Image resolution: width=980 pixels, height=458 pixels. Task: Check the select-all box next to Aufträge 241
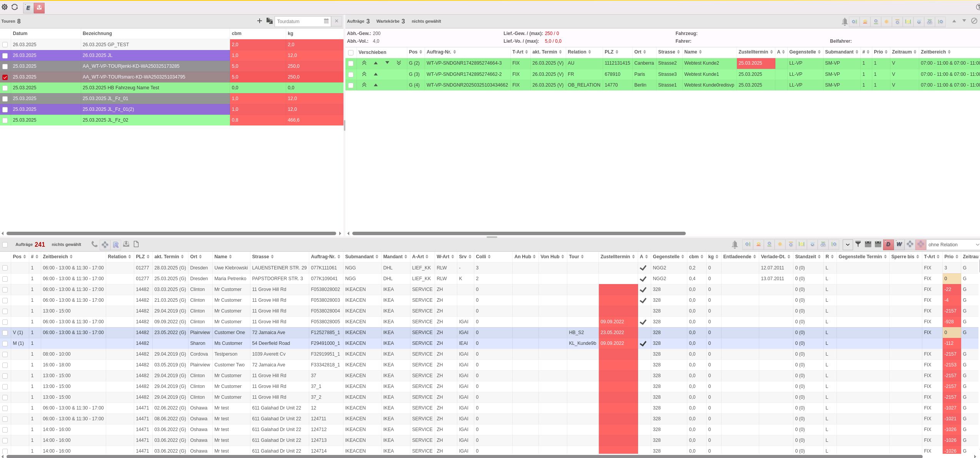tap(5, 244)
